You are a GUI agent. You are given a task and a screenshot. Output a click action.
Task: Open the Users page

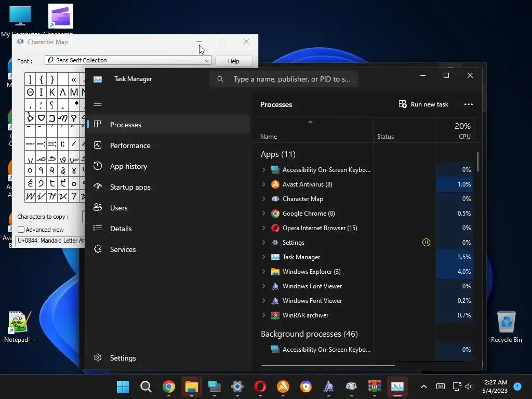click(169, 208)
